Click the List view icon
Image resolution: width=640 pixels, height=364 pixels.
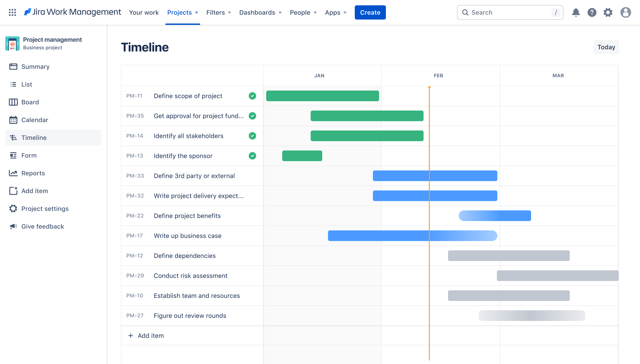(x=13, y=84)
